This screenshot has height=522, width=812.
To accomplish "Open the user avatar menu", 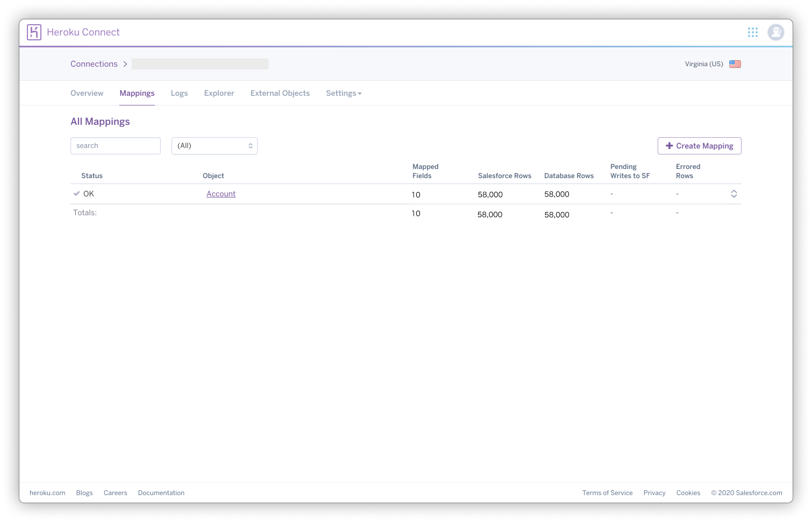I will (776, 32).
